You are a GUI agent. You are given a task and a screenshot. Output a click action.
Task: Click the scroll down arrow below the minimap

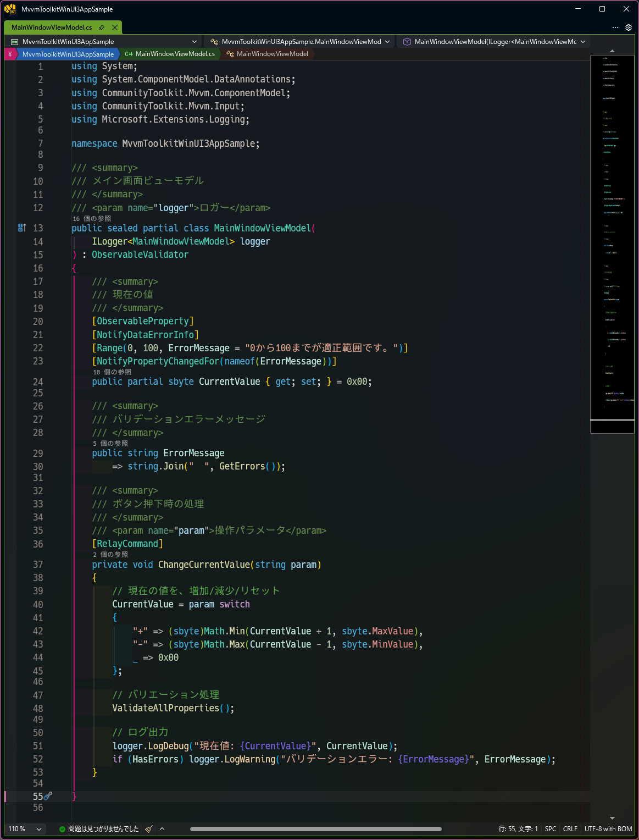(612, 818)
